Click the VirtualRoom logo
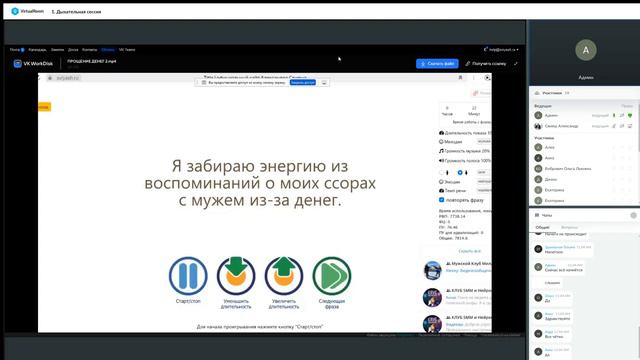Screen dimensions: 640x360 [x=27, y=11]
